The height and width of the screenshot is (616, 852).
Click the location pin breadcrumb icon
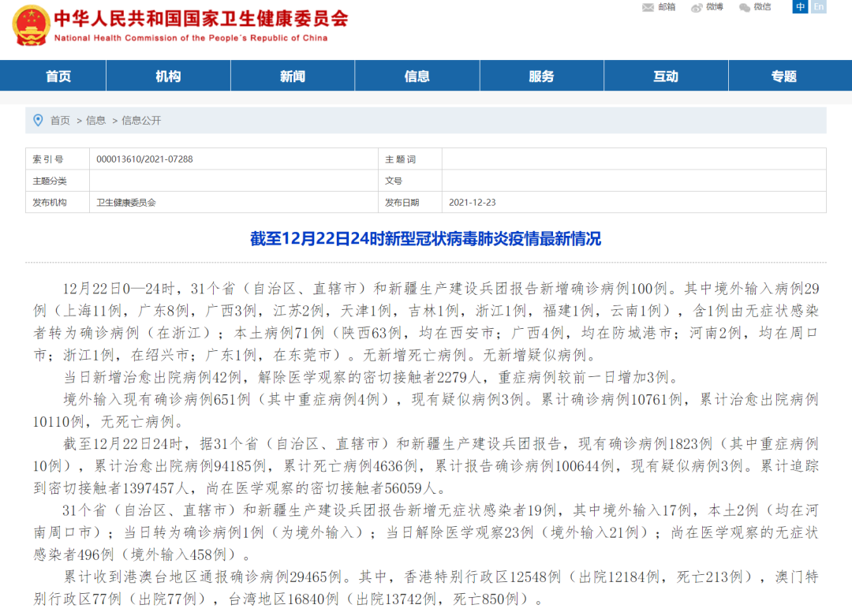[x=38, y=120]
